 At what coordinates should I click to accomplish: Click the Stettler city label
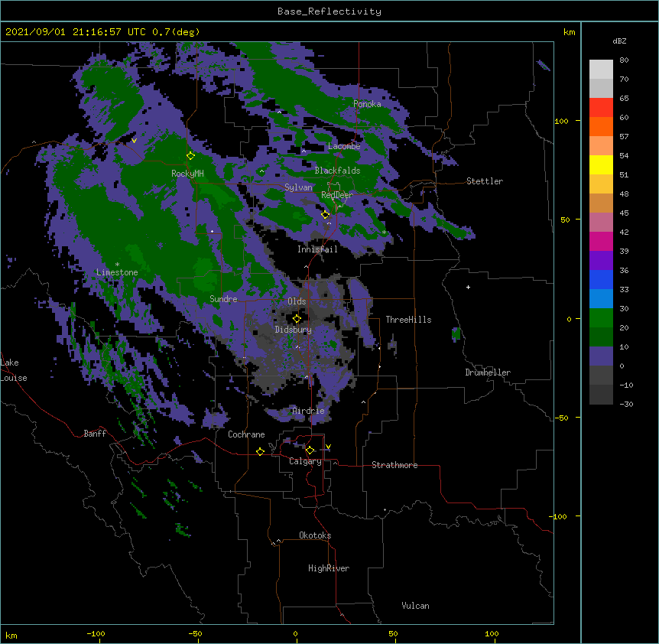point(485,181)
